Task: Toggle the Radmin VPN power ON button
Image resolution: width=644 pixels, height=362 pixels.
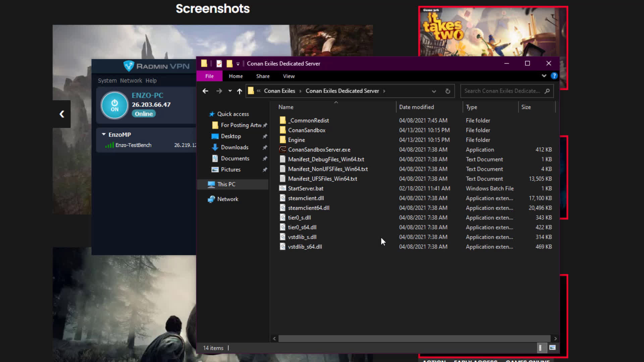Action: click(x=114, y=105)
